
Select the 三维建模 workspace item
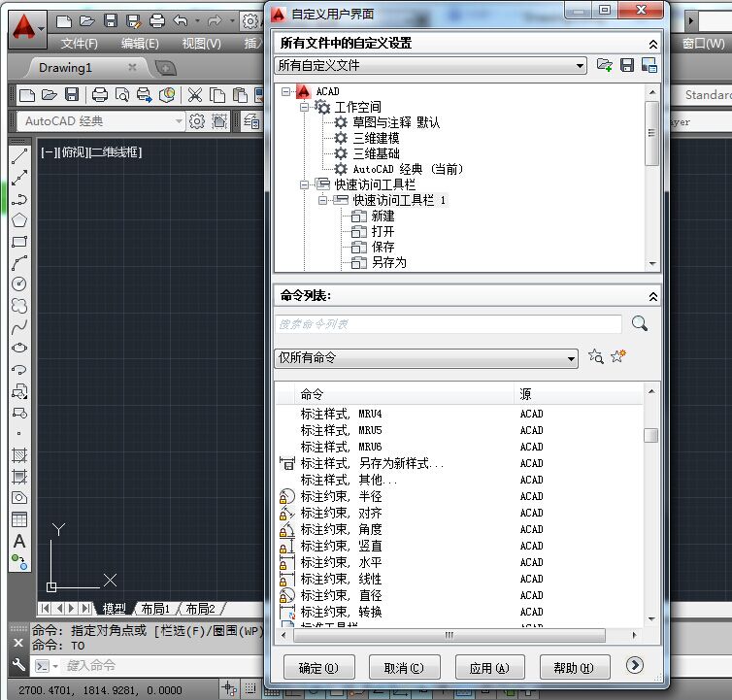point(376,138)
